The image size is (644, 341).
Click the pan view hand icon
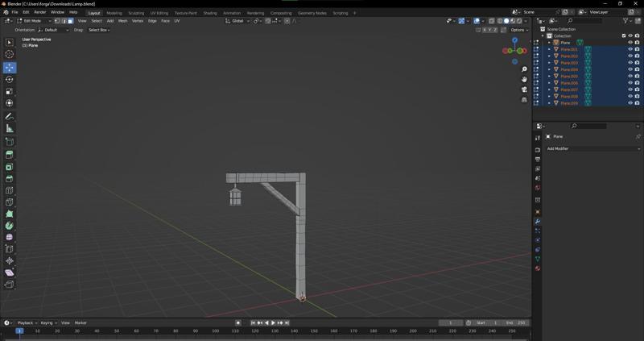tap(524, 79)
